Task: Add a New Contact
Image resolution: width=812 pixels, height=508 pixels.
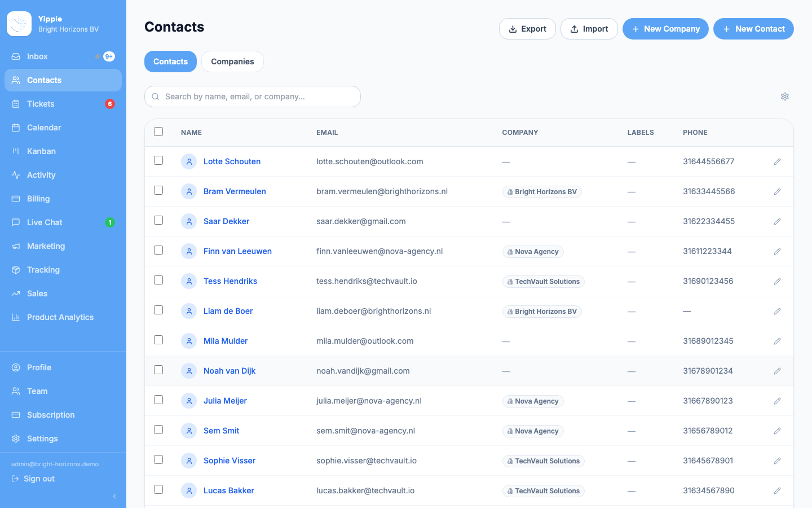Action: (753, 29)
